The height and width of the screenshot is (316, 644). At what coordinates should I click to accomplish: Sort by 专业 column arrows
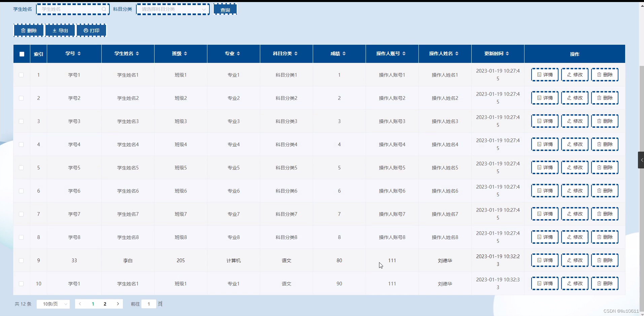click(238, 53)
